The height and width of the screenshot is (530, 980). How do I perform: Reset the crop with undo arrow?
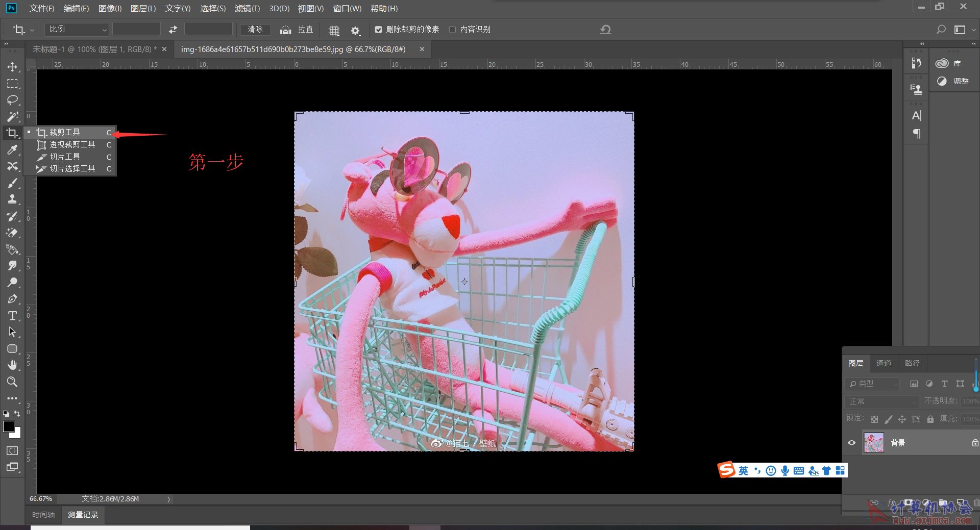605,30
